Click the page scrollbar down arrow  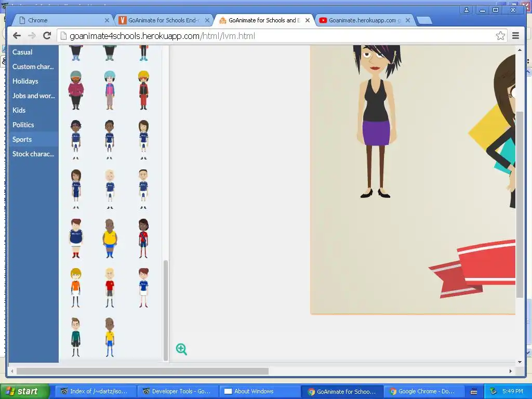520,362
